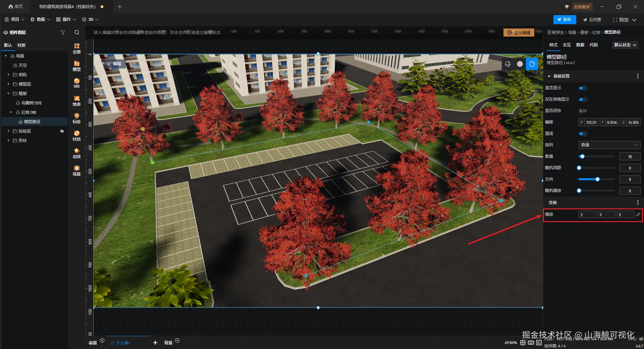Expand the 相机 folder
This screenshot has width=644, height=349.
pyautogui.click(x=8, y=75)
